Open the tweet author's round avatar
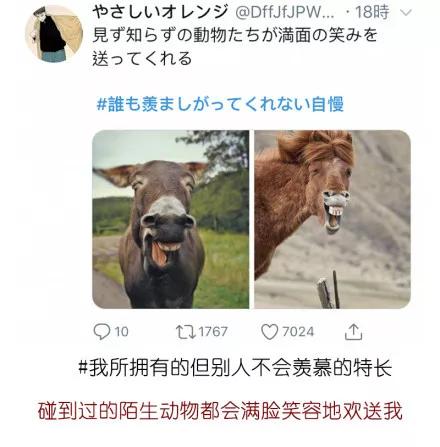Viewport: 440px width, 447px height. (54, 33)
